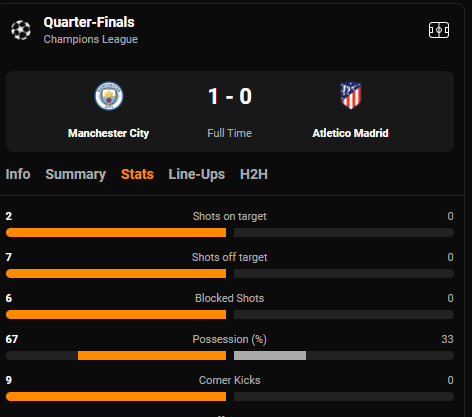Switch to the Summary tab
472x417 pixels.
coord(76,174)
